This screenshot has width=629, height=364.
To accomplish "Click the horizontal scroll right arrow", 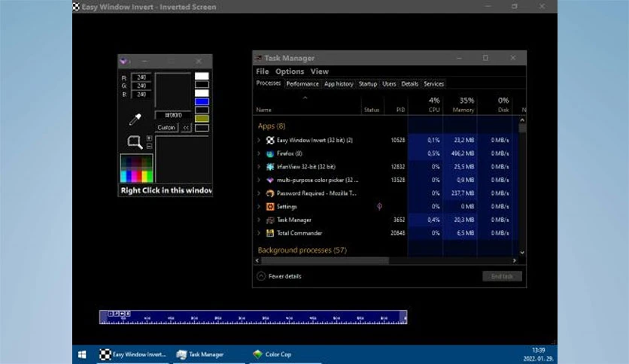I will pyautogui.click(x=515, y=260).
